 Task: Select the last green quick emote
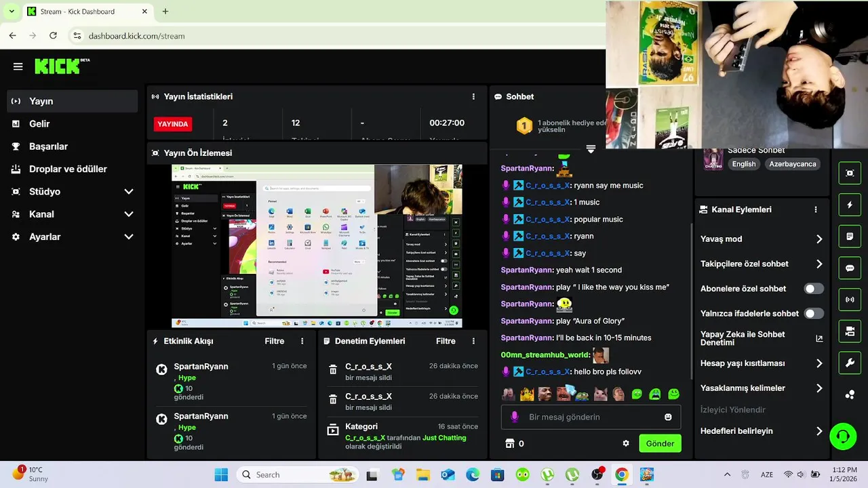tap(673, 394)
